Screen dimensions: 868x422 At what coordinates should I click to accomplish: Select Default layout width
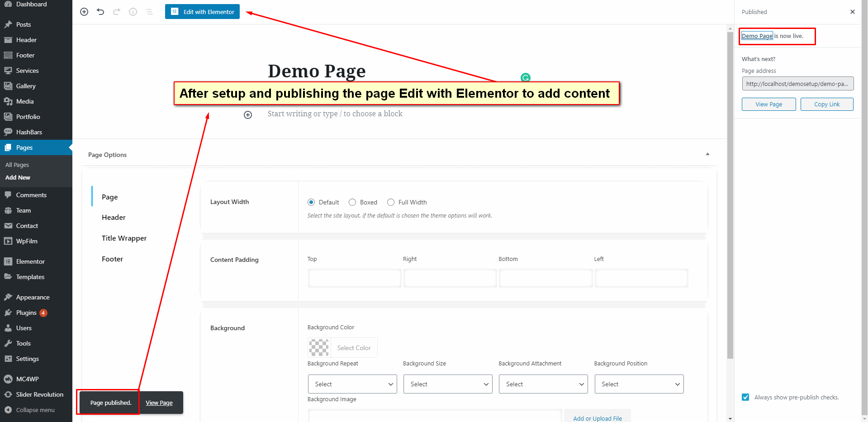(311, 202)
